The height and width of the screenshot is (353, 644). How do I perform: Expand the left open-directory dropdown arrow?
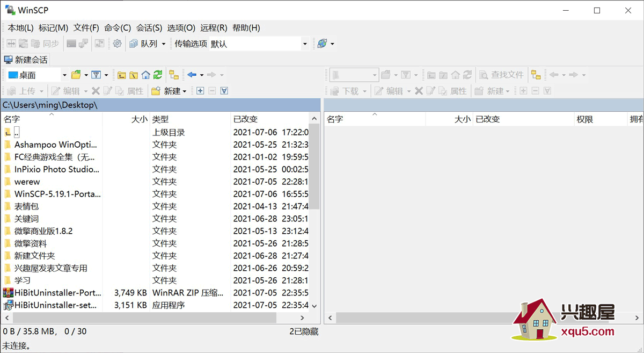[85, 75]
